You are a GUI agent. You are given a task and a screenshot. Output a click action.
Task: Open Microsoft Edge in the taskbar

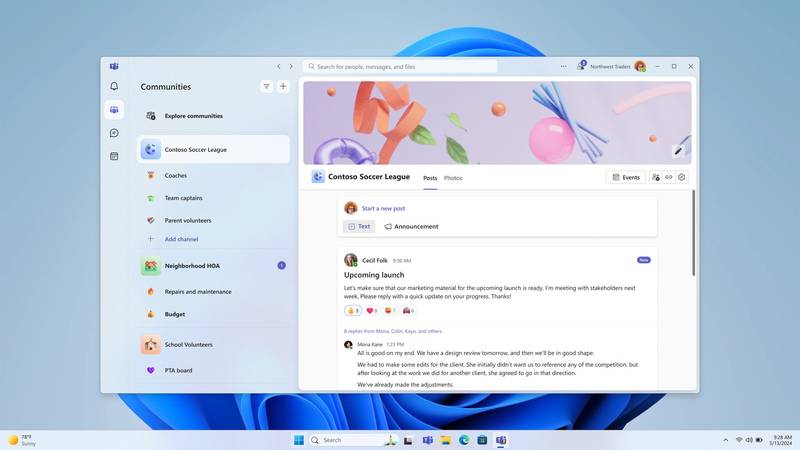click(464, 440)
